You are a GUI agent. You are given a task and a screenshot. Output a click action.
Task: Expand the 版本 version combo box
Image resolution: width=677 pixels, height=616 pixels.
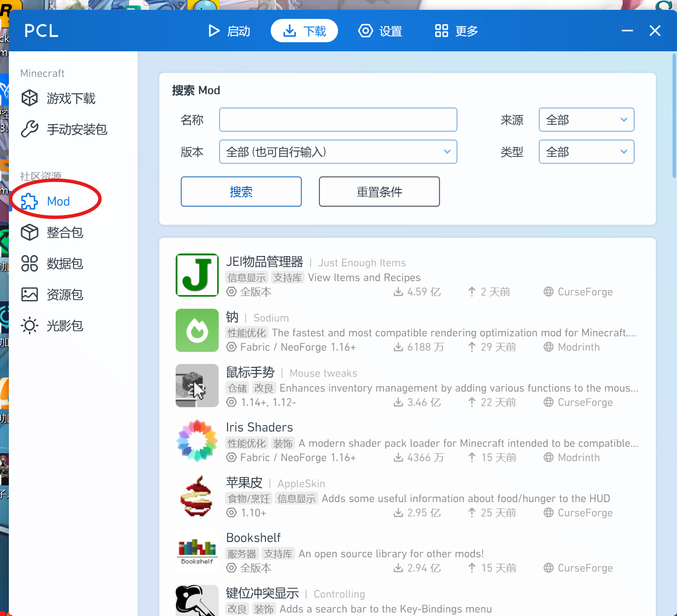coord(338,152)
